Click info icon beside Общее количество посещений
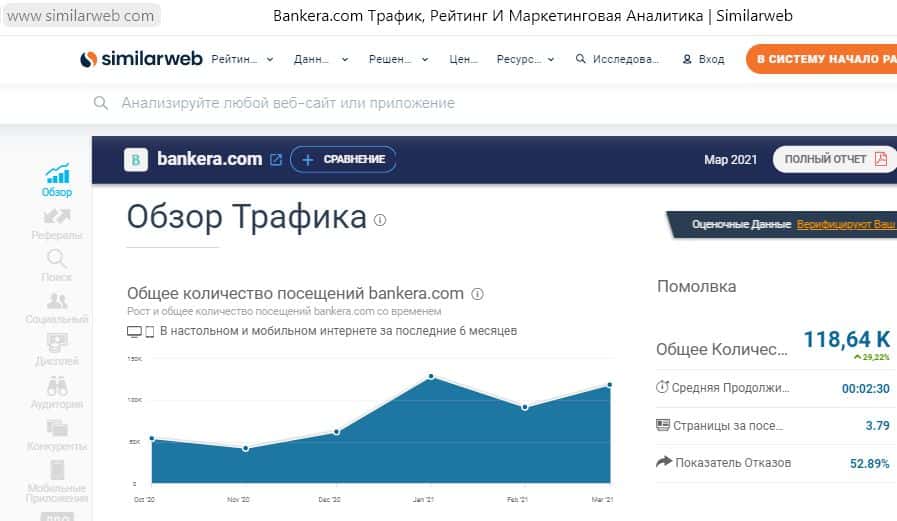897x521 pixels. tap(477, 294)
